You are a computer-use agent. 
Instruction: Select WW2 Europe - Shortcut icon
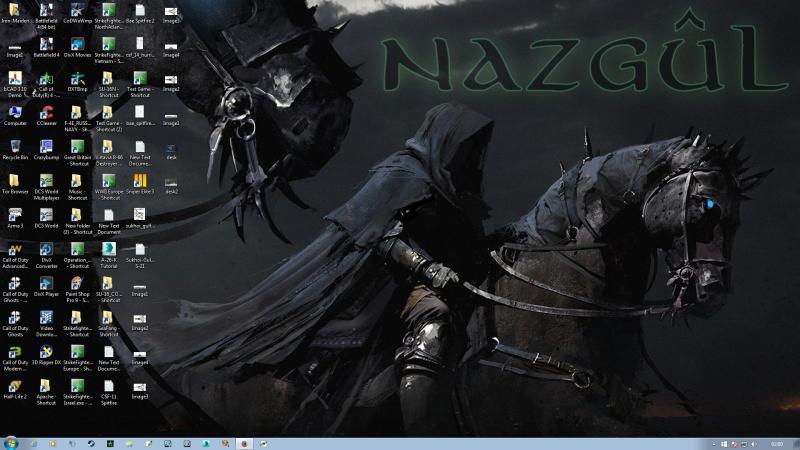pos(109,187)
